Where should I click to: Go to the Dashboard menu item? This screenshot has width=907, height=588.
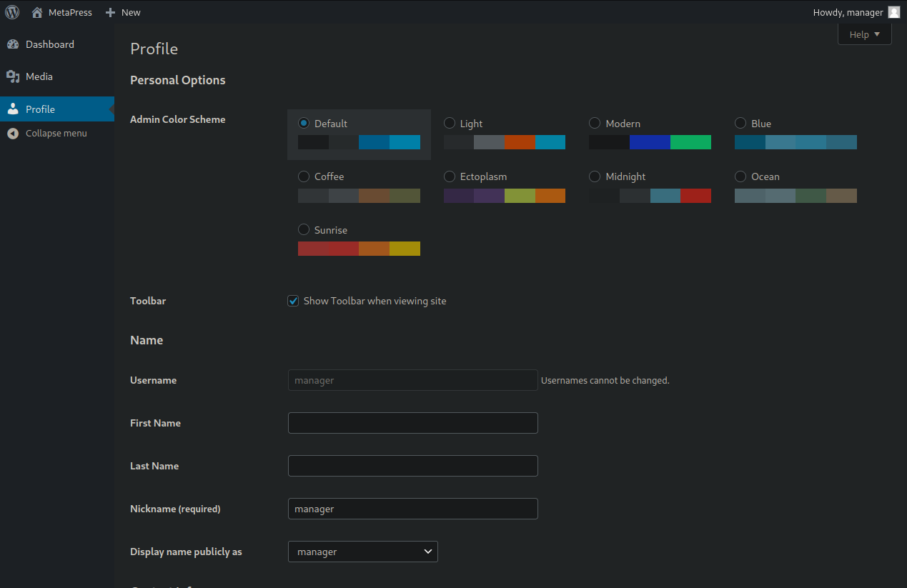point(50,44)
